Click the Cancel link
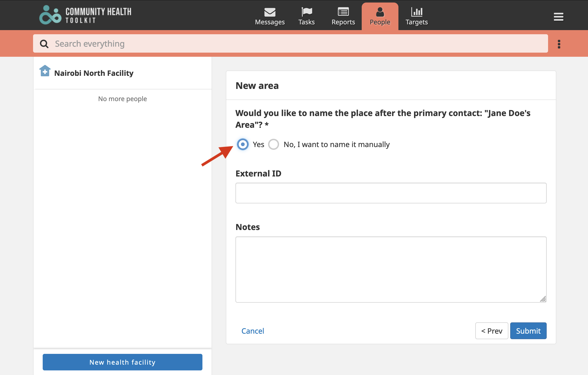 [252, 331]
